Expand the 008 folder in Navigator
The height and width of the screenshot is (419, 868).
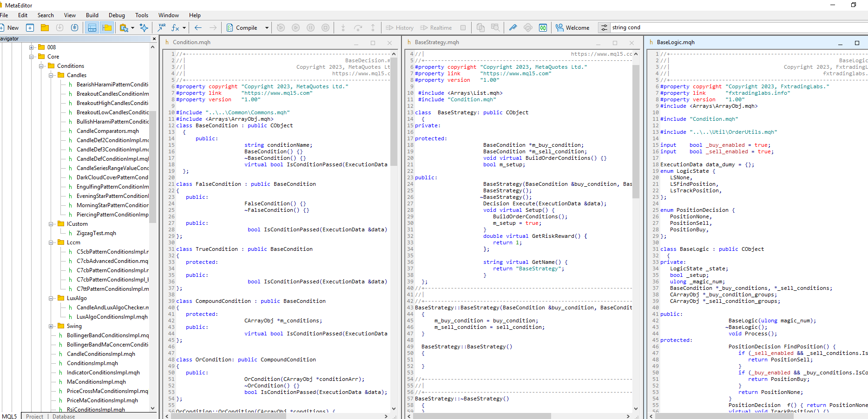(x=32, y=47)
